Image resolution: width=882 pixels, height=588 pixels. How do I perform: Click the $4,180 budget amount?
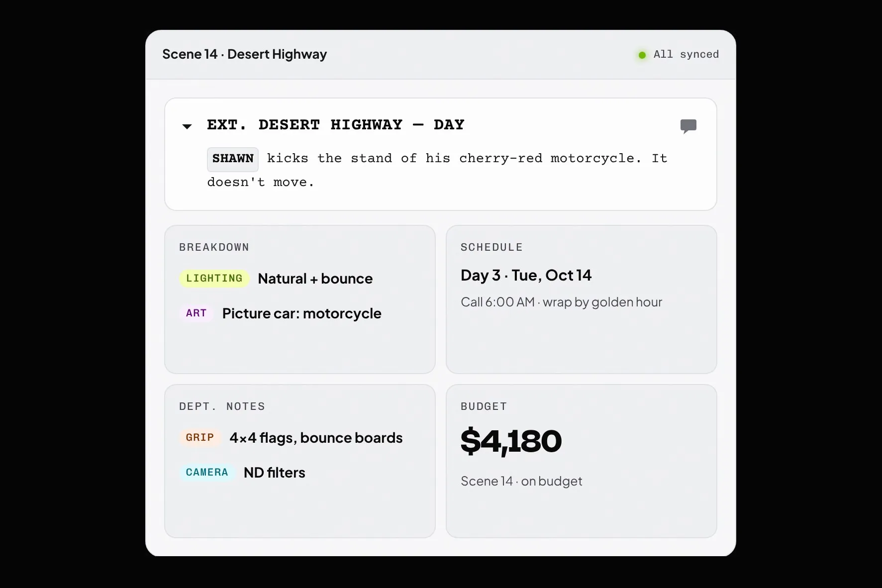pos(511,441)
